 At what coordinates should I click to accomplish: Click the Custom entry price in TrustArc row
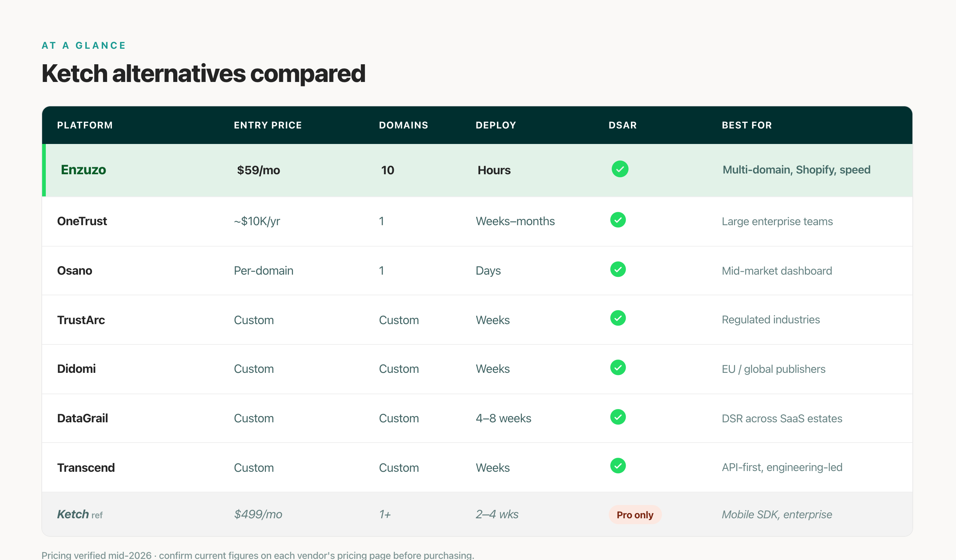tap(254, 320)
